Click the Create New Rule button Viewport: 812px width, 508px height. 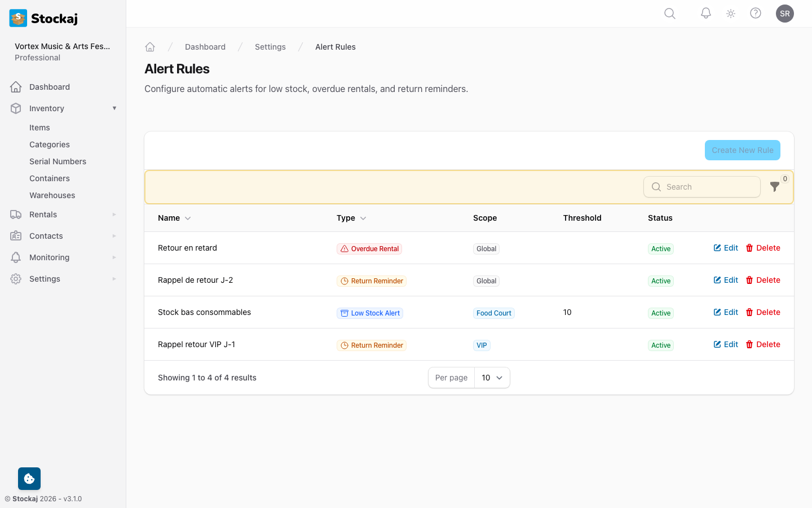point(742,150)
